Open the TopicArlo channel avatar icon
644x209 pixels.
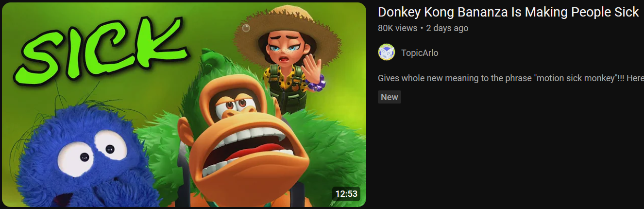387,52
